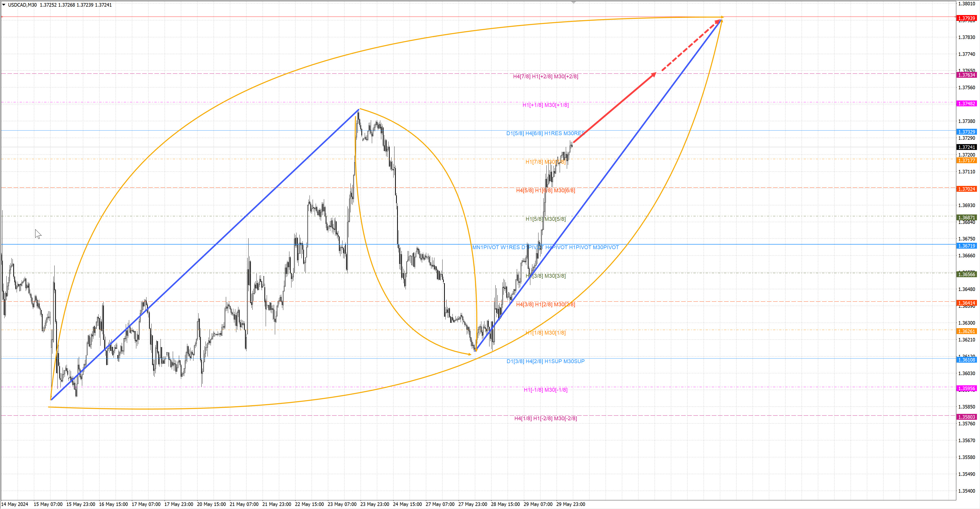Click the black current price tag 1.37241
This screenshot has width=980, height=509.
[x=966, y=147]
